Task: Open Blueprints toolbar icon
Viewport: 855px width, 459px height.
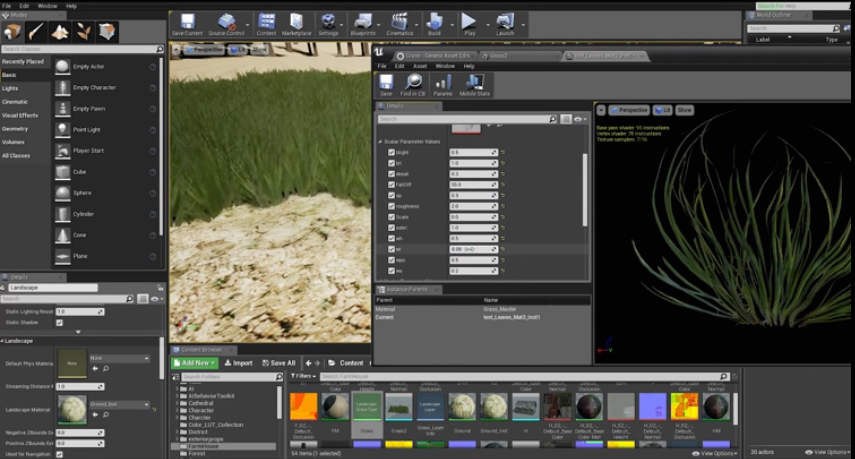Action: coord(363,25)
